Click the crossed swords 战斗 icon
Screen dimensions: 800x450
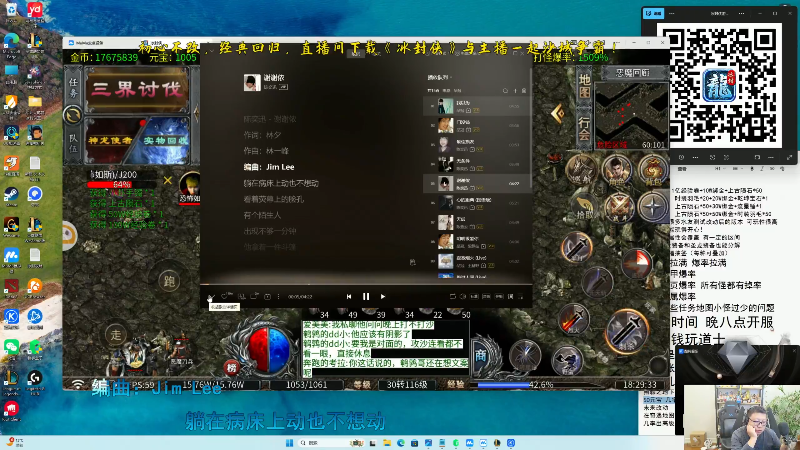618,208
